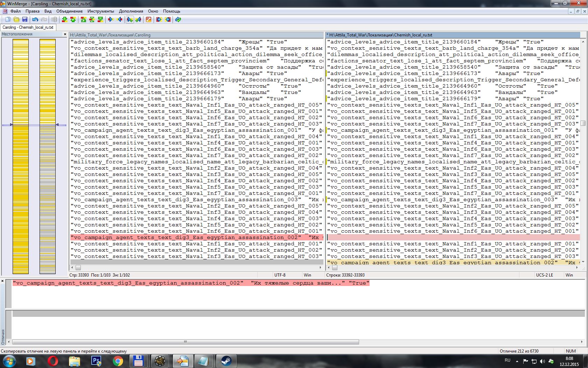Go to the current difference icon

click(x=92, y=20)
